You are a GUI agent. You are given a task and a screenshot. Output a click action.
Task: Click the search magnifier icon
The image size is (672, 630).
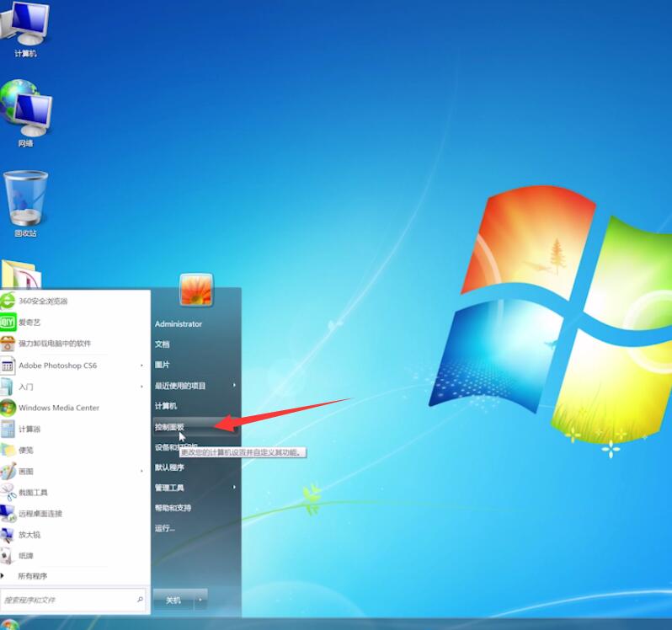140,600
